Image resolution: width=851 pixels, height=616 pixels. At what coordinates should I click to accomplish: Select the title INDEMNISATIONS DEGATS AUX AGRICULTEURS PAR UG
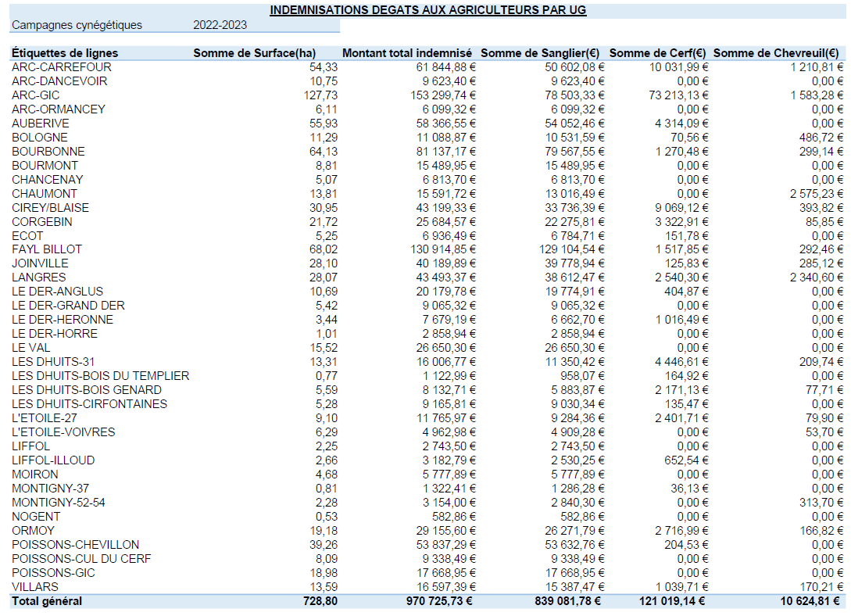pos(428,10)
